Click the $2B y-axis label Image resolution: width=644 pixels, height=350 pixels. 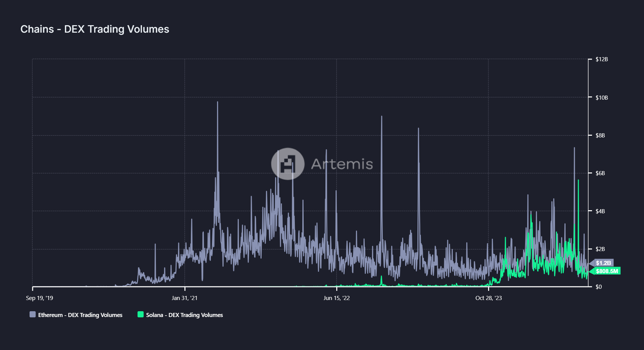tap(600, 249)
